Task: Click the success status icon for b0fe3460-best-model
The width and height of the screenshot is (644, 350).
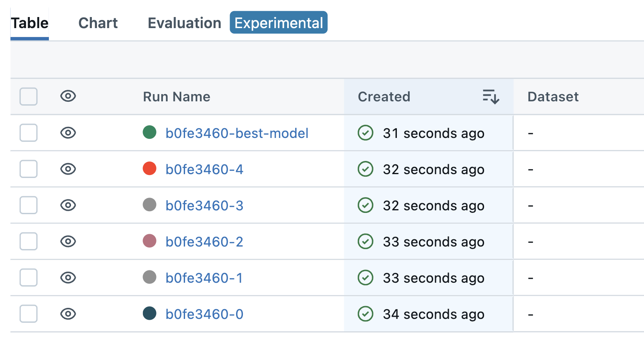Action: (x=365, y=133)
